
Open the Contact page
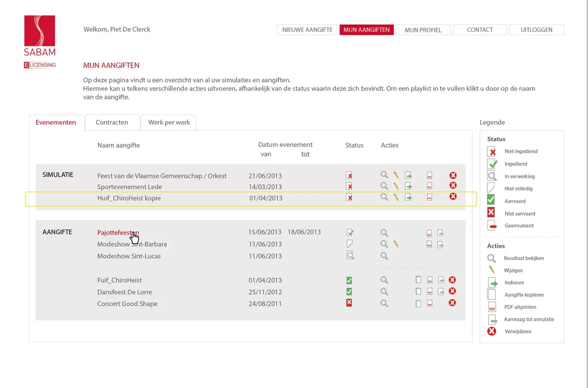pos(480,29)
